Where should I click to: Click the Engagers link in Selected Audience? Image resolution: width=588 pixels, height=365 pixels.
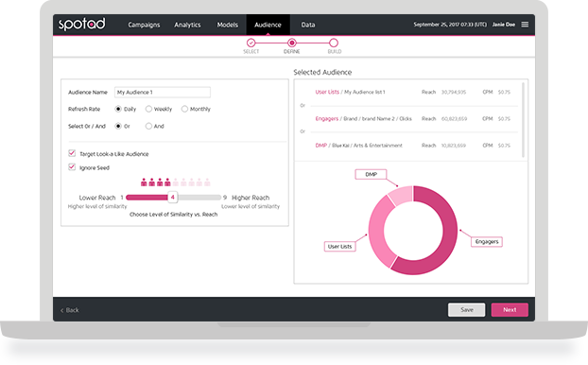coord(327,118)
